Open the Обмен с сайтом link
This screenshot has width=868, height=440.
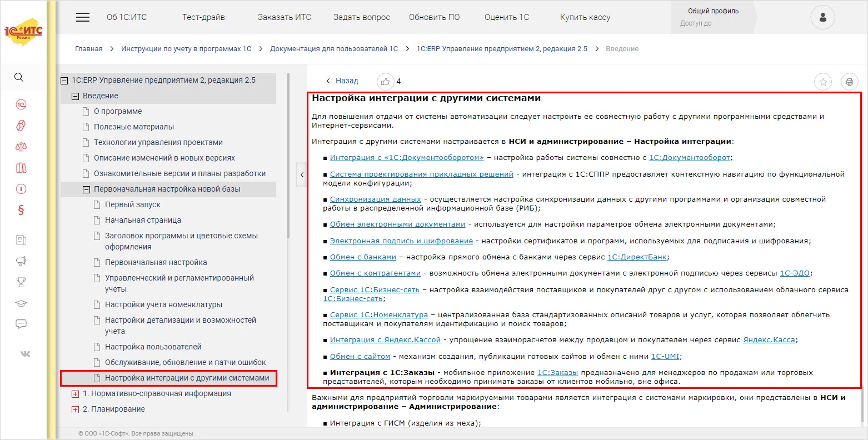pos(360,357)
